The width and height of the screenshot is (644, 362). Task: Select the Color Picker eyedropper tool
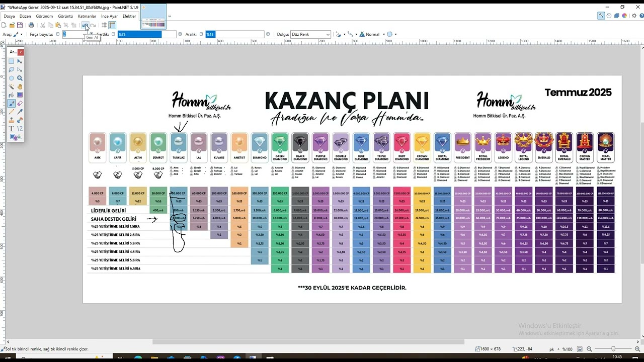tap(20, 112)
